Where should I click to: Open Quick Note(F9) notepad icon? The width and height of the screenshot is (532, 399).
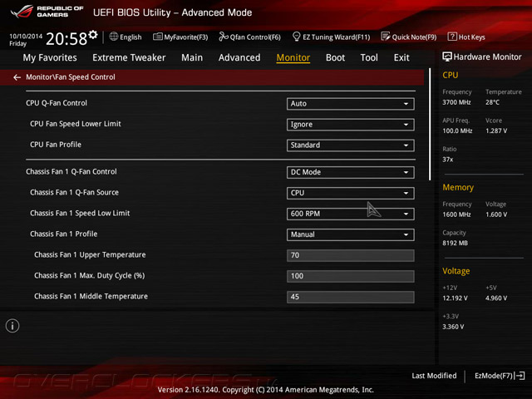[x=386, y=37]
